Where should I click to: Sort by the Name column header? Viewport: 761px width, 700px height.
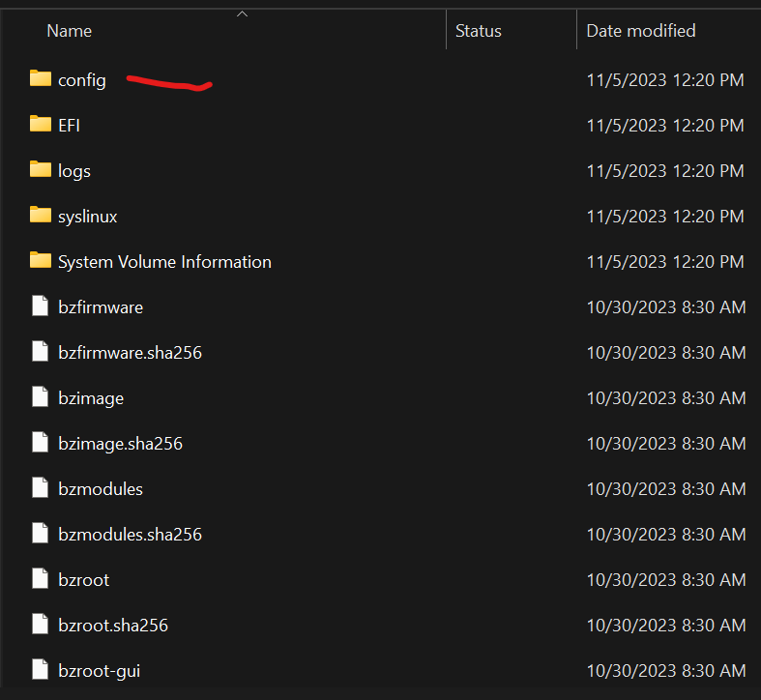click(x=70, y=31)
